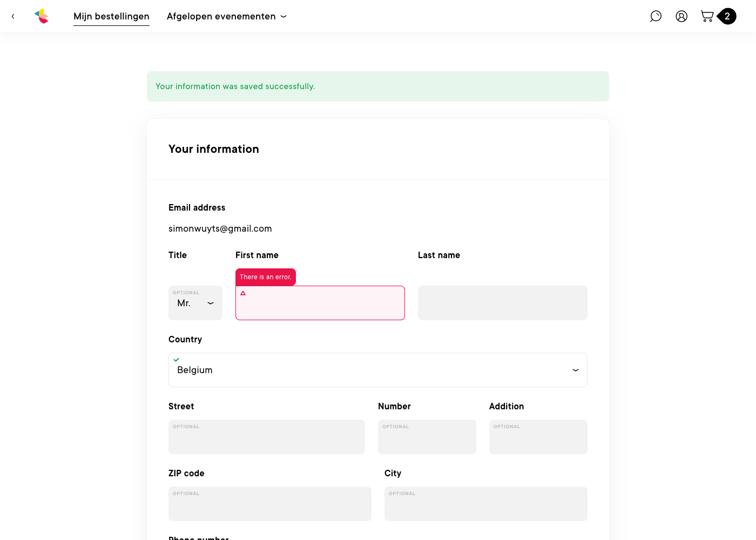756x540 pixels.
Task: Click the error warning triangle icon
Action: 243,293
